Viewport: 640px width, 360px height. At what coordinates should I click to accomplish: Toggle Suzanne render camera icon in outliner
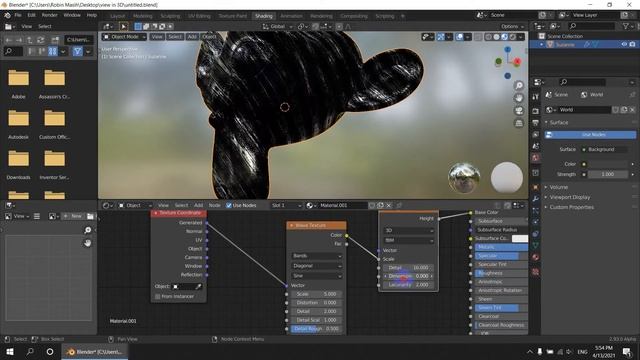(x=632, y=44)
